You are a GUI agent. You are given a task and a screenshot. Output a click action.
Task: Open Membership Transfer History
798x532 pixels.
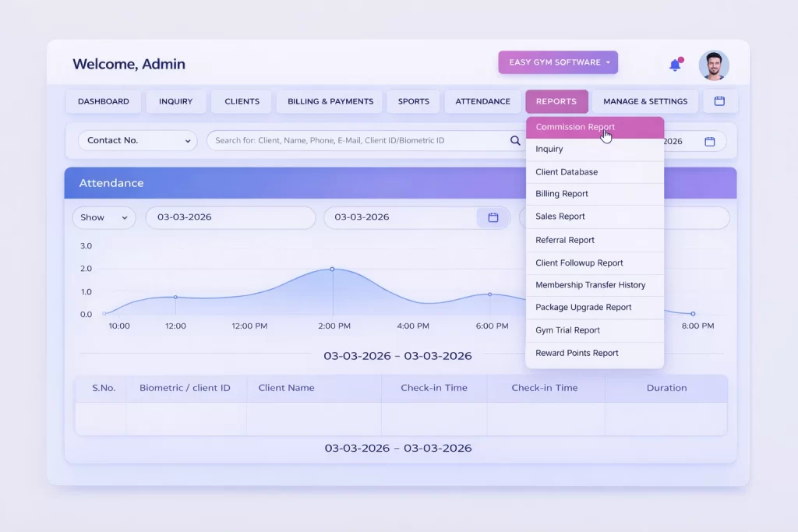[x=595, y=285]
